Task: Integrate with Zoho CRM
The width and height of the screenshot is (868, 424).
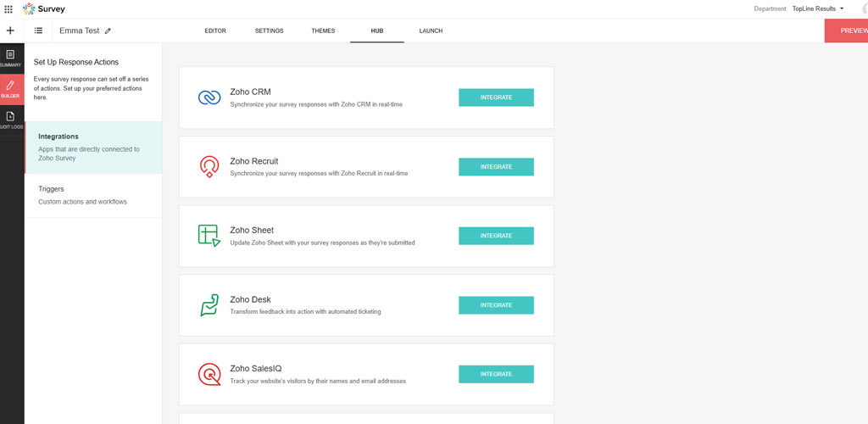Action: 496,98
